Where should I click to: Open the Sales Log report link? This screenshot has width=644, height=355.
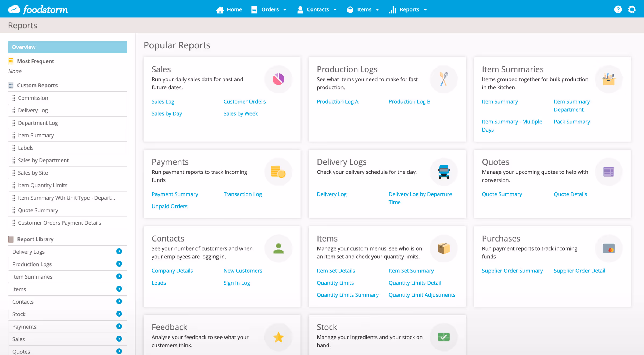163,101
